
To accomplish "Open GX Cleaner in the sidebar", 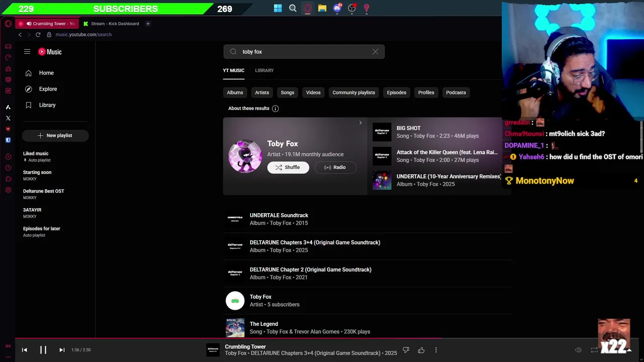I will coord(8,68).
